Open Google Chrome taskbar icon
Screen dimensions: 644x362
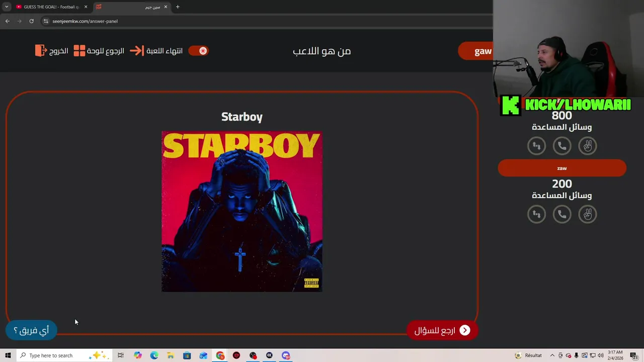[x=220, y=355]
